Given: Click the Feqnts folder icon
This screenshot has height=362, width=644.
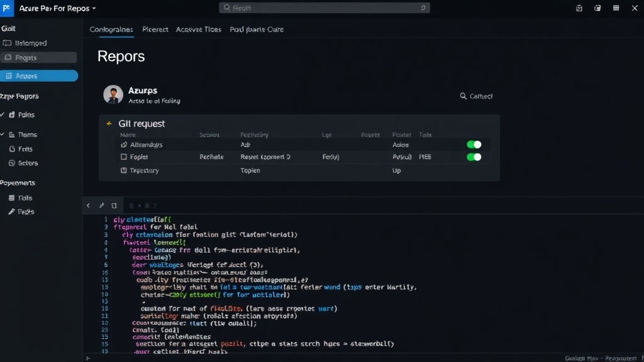Looking at the screenshot, I should 8,57.
